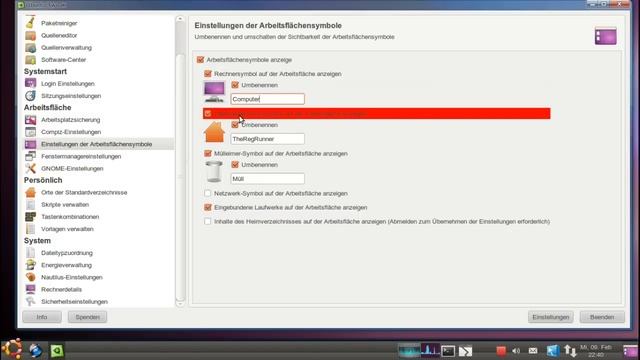
Task: Click the network up-down arrows tray icon
Action: pos(570,351)
